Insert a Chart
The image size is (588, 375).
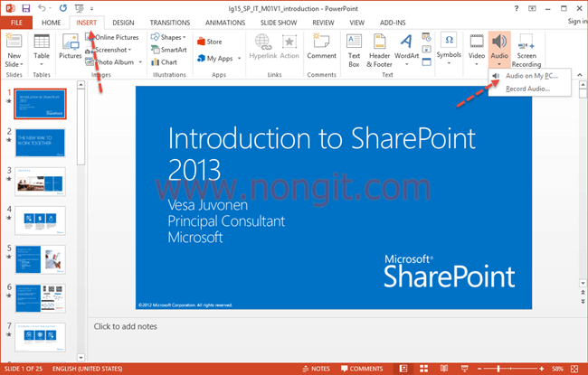(x=165, y=62)
